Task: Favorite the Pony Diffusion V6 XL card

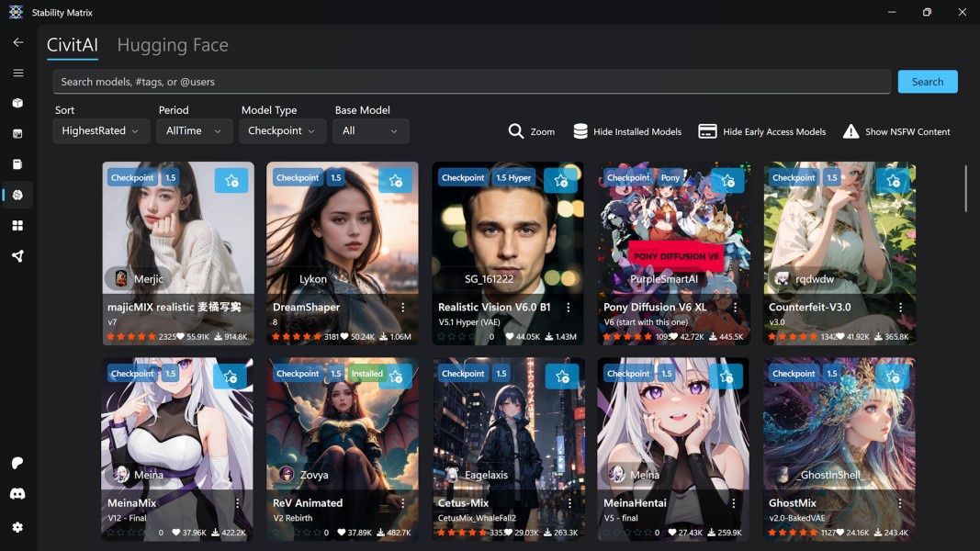Action: click(x=727, y=181)
